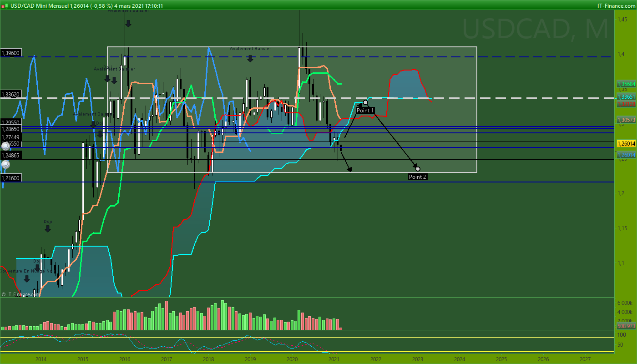Click the alert bell below the 1,24865 label
Viewport: 637px width, 364px height.
tap(5, 164)
